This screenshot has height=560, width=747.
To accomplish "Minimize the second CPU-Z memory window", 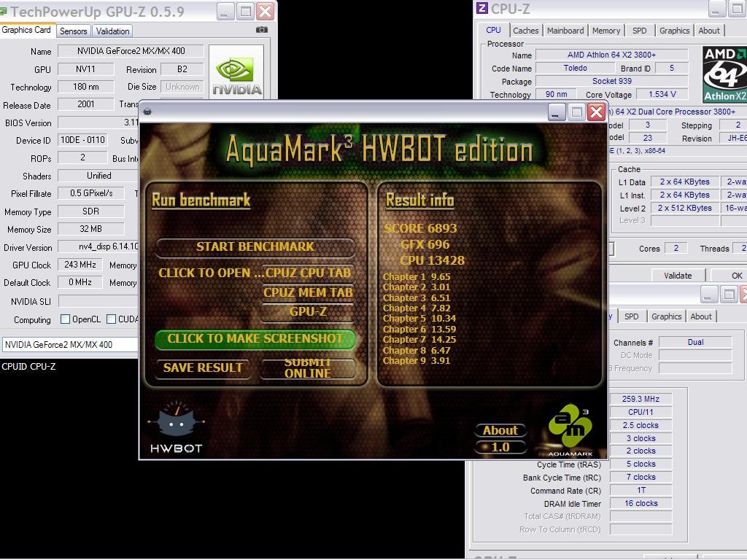I will (x=708, y=295).
